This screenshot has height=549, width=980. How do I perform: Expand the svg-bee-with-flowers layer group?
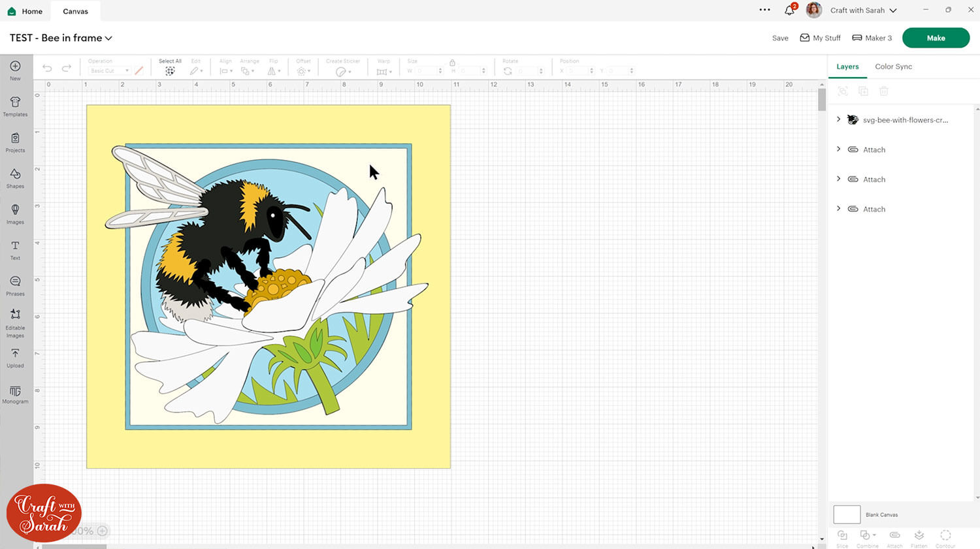(839, 119)
